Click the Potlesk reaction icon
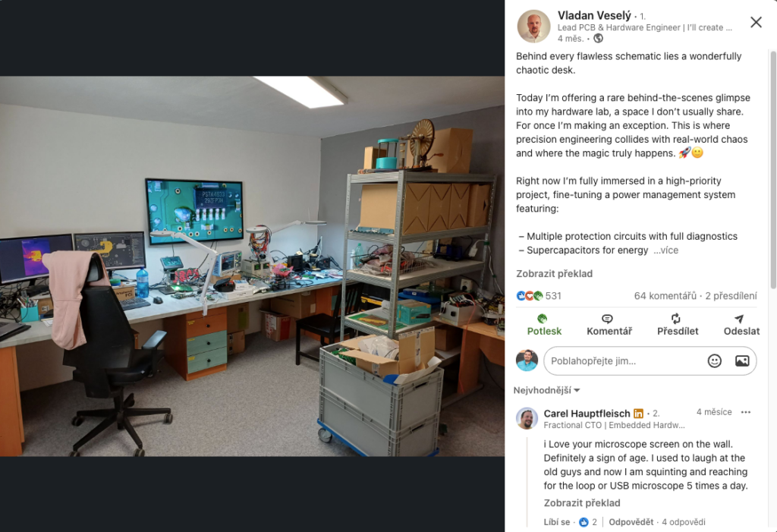Viewport: 777px width, 532px height. pyautogui.click(x=543, y=318)
